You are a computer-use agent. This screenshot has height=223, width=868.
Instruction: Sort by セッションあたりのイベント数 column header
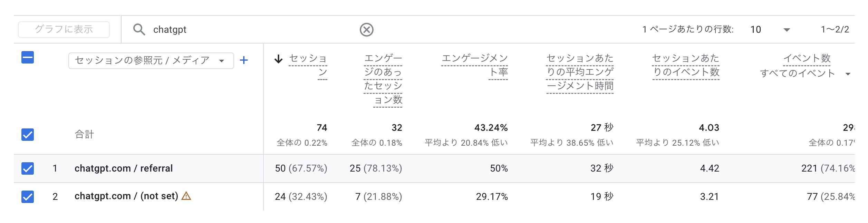[685, 65]
